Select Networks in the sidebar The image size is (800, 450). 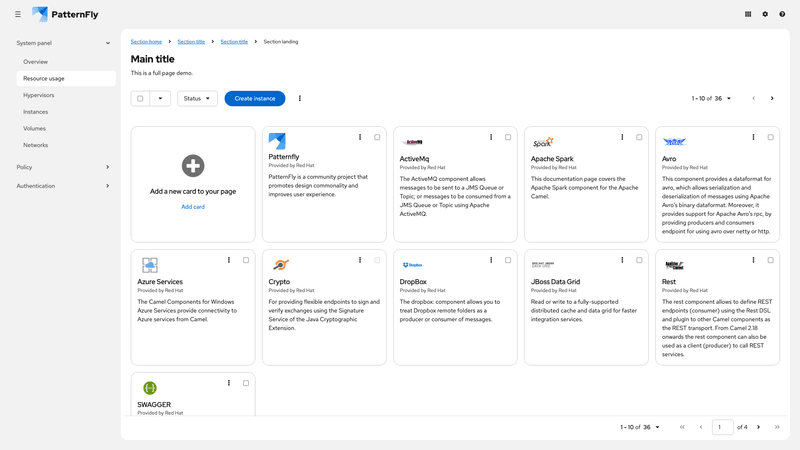pos(36,145)
